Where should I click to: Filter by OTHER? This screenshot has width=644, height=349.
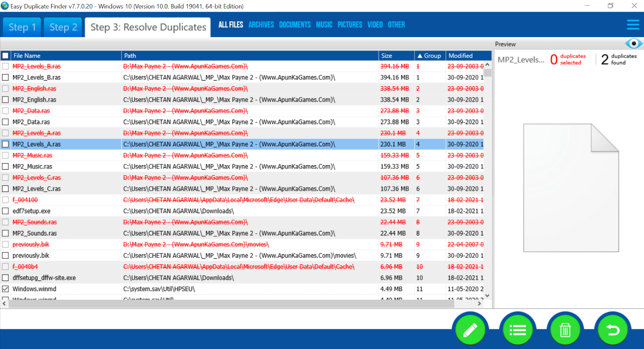click(396, 25)
